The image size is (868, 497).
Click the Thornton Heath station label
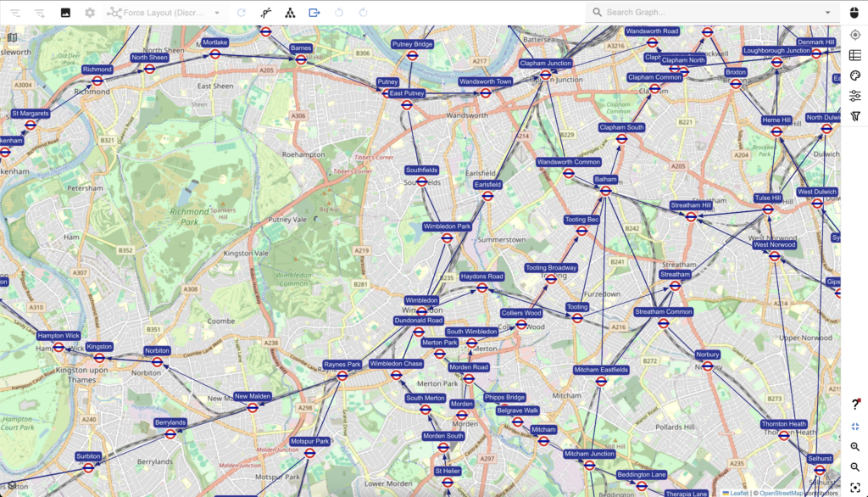[783, 424]
